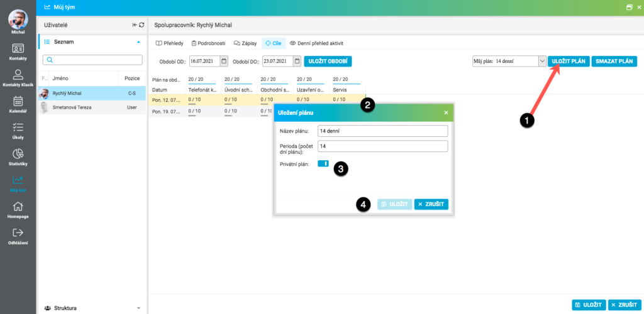Close the Uložení plánu dialog
This screenshot has width=644, height=314.
coord(446,112)
